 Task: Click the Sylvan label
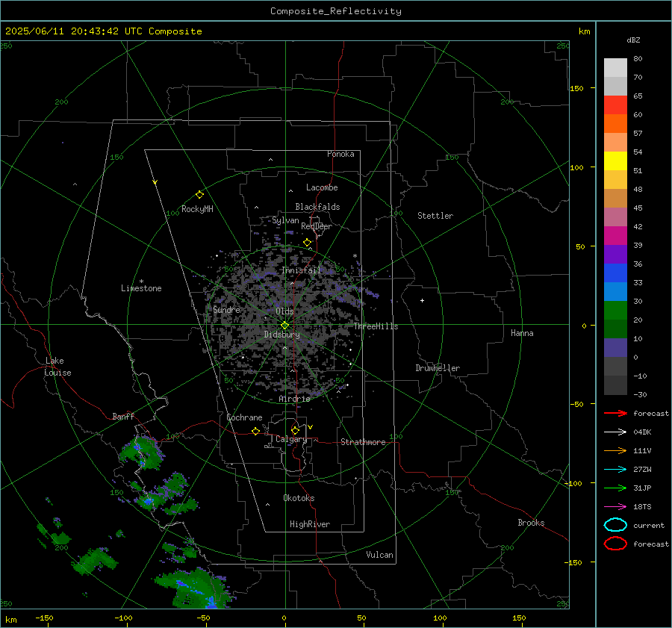click(285, 220)
